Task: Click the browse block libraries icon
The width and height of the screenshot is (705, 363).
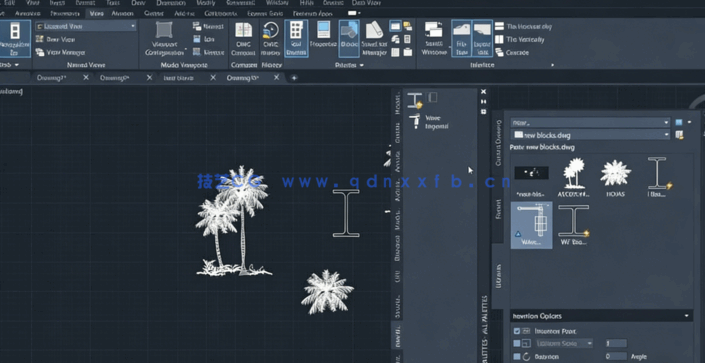Action: [x=679, y=134]
